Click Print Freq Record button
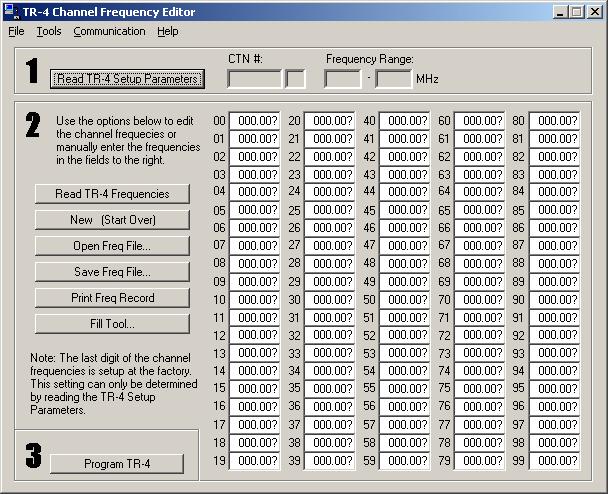This screenshot has height=494, width=608. pos(112,298)
